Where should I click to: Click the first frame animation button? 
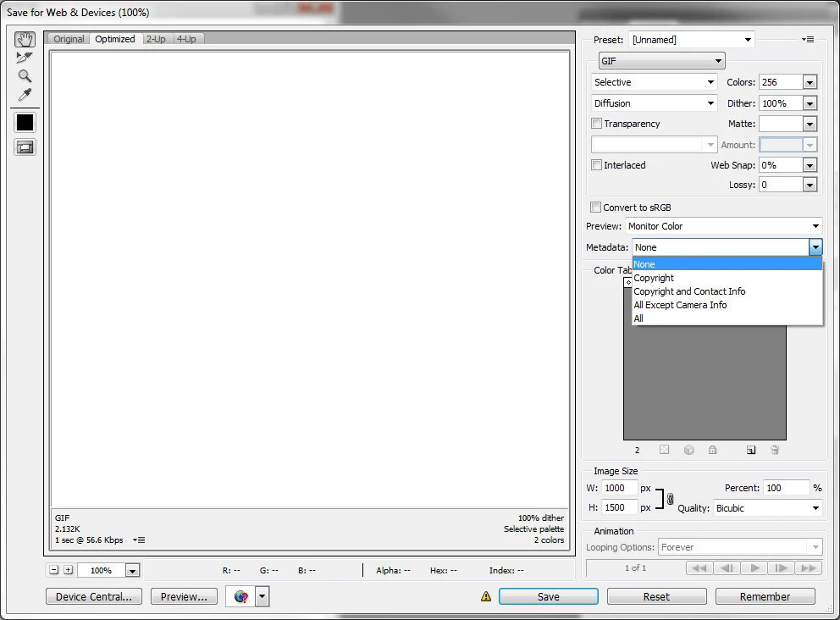(699, 568)
